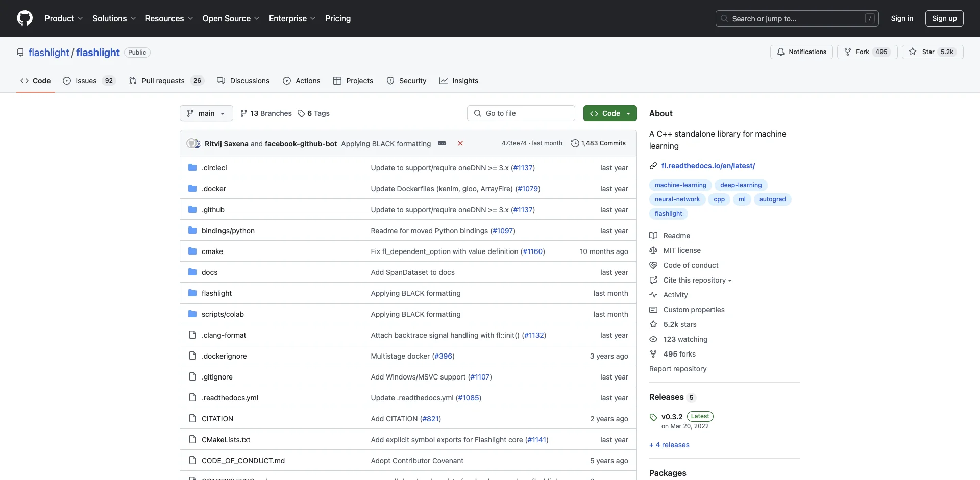Open the Actions tab
The image size is (980, 480).
tap(302, 81)
